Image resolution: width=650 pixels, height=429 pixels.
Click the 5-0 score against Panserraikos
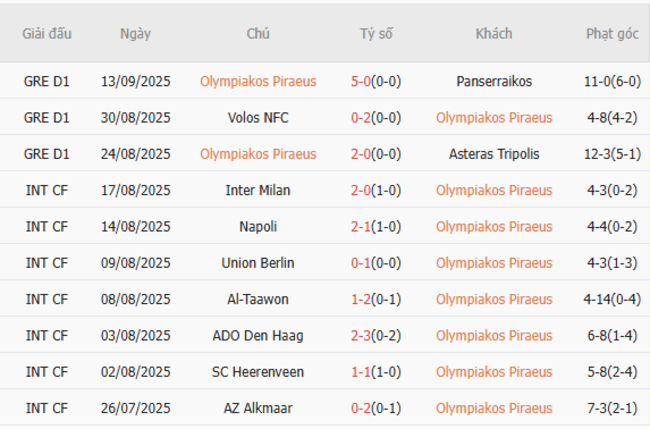pos(362,82)
